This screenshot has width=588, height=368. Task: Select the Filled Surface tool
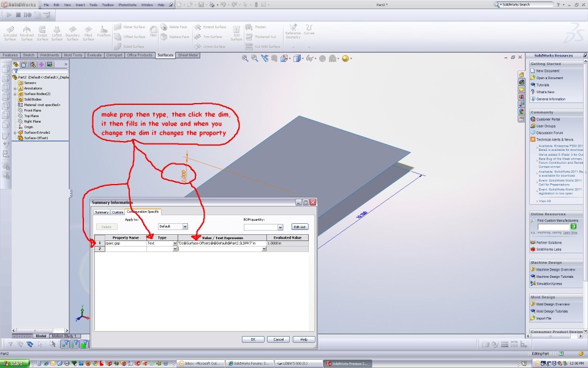pos(88,33)
